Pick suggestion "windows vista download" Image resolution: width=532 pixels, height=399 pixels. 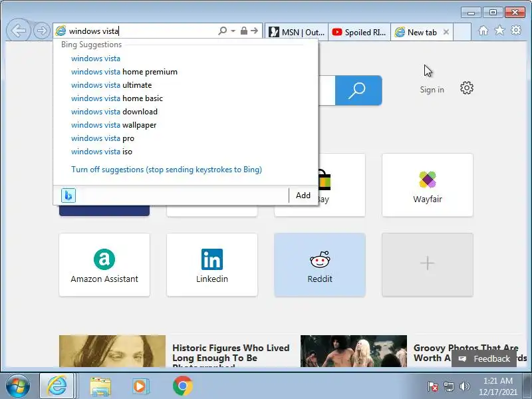tap(114, 111)
